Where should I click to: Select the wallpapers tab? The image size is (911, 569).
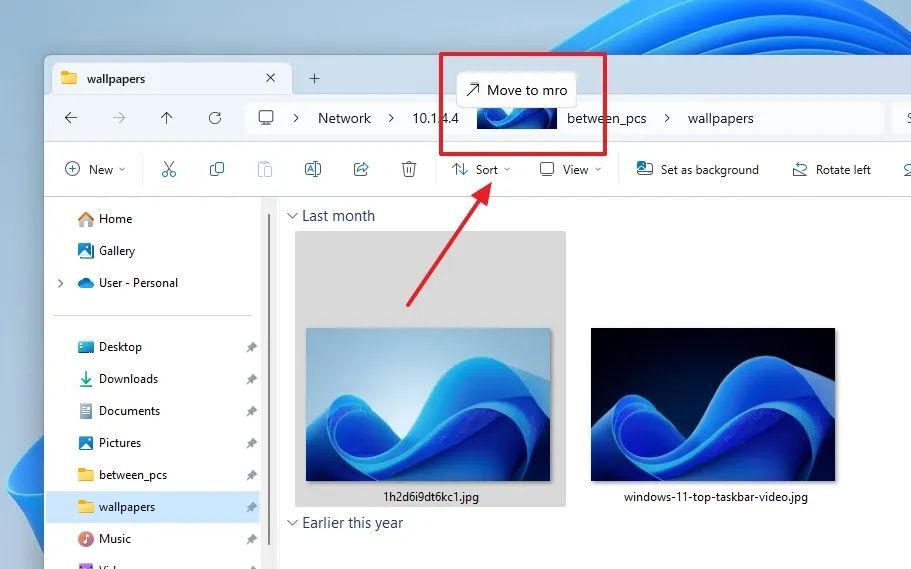coord(171,78)
